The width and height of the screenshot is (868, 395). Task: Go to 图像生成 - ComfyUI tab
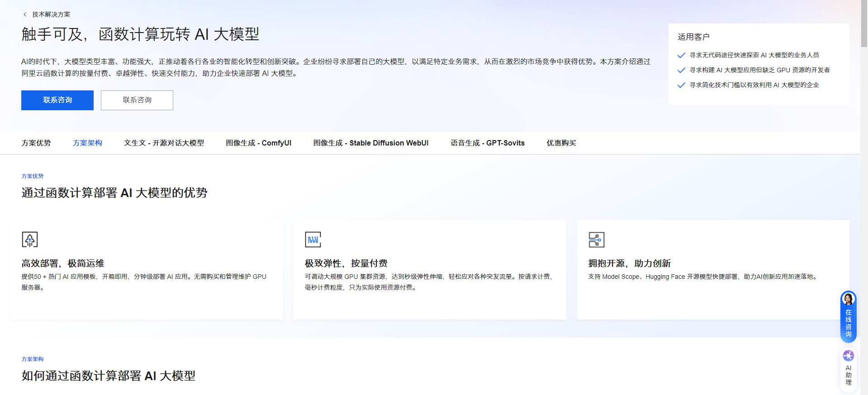[259, 143]
